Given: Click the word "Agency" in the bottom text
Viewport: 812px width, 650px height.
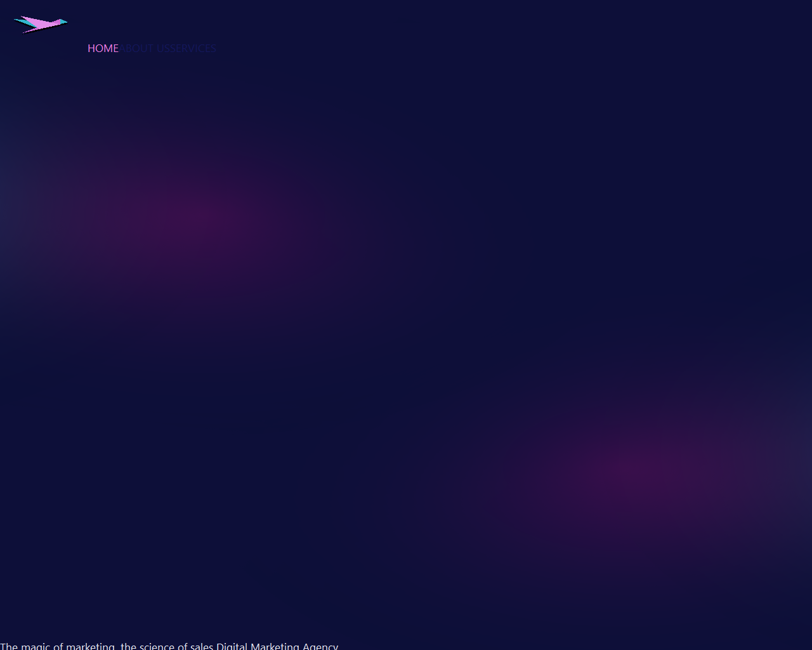Looking at the screenshot, I should pyautogui.click(x=320, y=646).
